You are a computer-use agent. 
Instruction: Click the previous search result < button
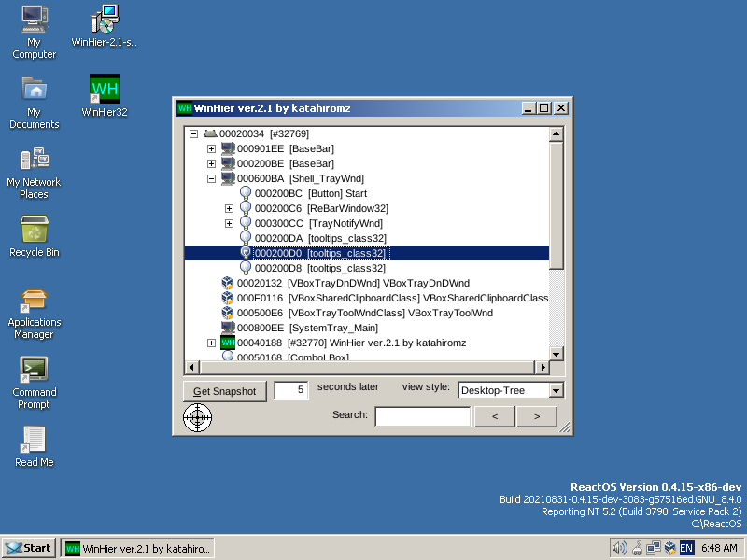point(495,416)
